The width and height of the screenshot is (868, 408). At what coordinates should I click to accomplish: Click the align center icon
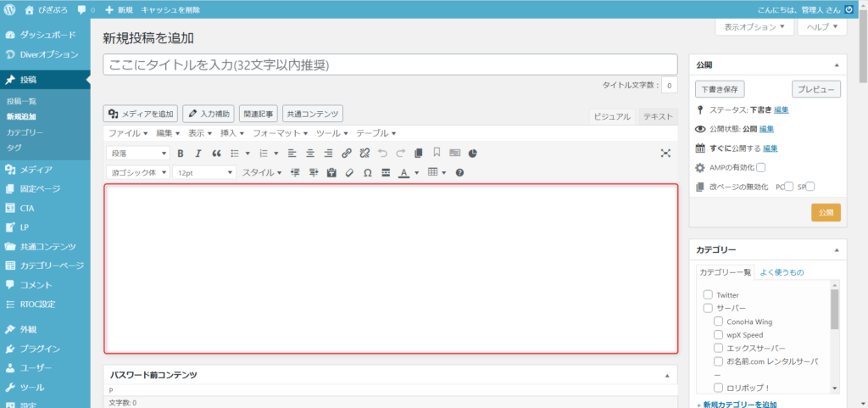pyautogui.click(x=309, y=154)
